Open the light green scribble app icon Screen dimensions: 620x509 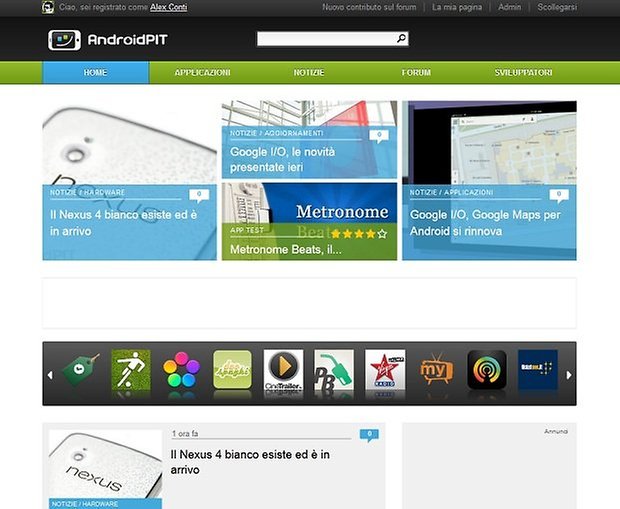232,369
